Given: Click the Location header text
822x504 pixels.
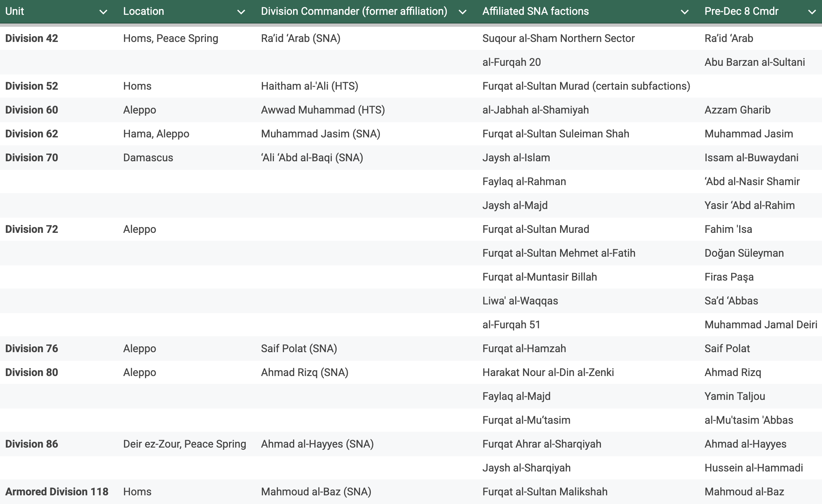Looking at the screenshot, I should pyautogui.click(x=143, y=11).
